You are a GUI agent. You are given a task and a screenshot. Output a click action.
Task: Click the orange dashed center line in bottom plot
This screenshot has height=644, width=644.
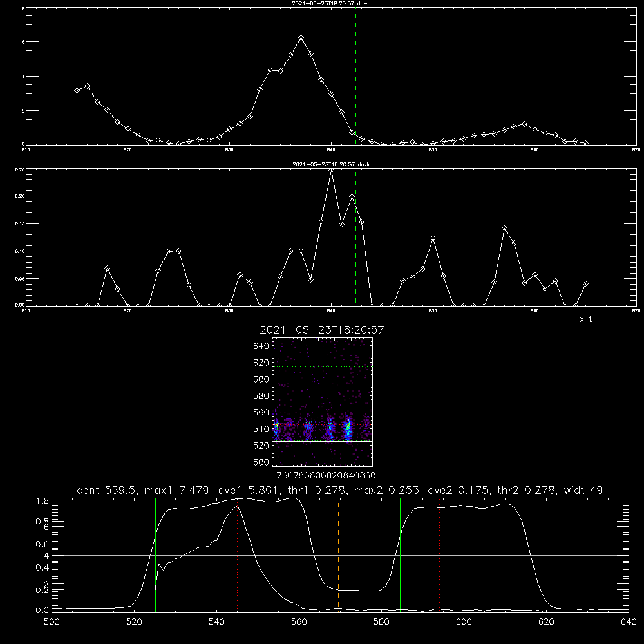click(x=339, y=555)
